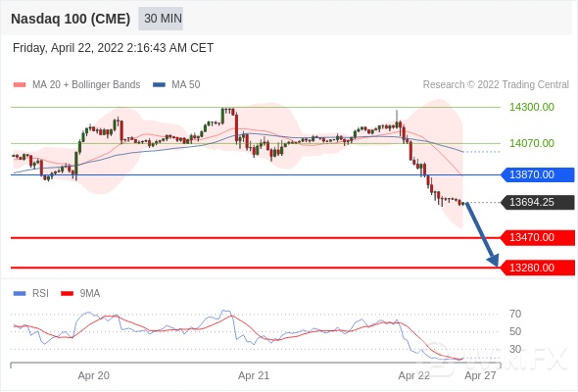The width and height of the screenshot is (578, 392).
Task: Click Research © 2022 Trading Central credit
Action: tap(496, 85)
